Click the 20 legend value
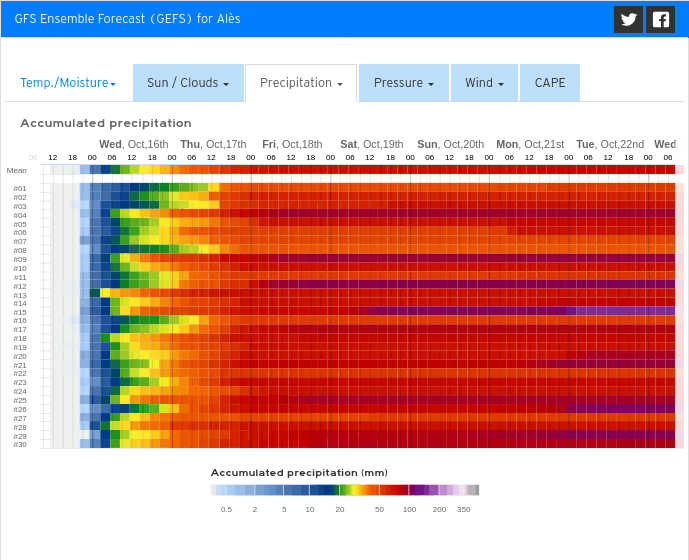 coord(340,509)
